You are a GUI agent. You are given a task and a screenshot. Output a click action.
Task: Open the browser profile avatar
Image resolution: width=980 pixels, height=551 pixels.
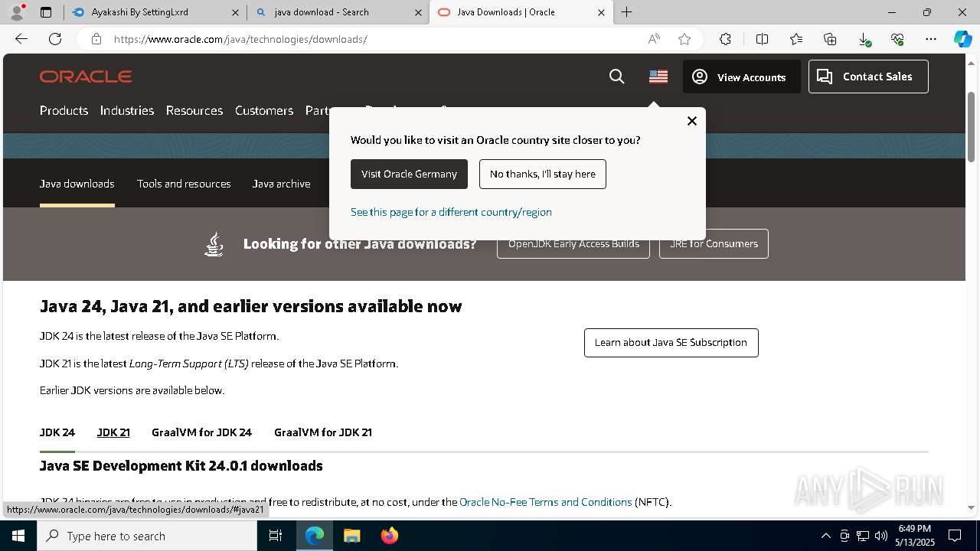(x=17, y=12)
